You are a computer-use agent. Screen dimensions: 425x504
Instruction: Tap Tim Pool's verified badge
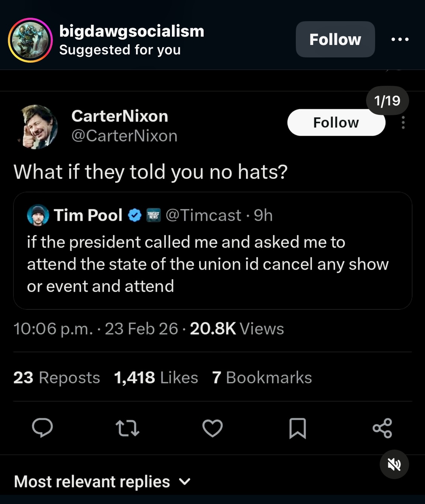click(x=134, y=215)
